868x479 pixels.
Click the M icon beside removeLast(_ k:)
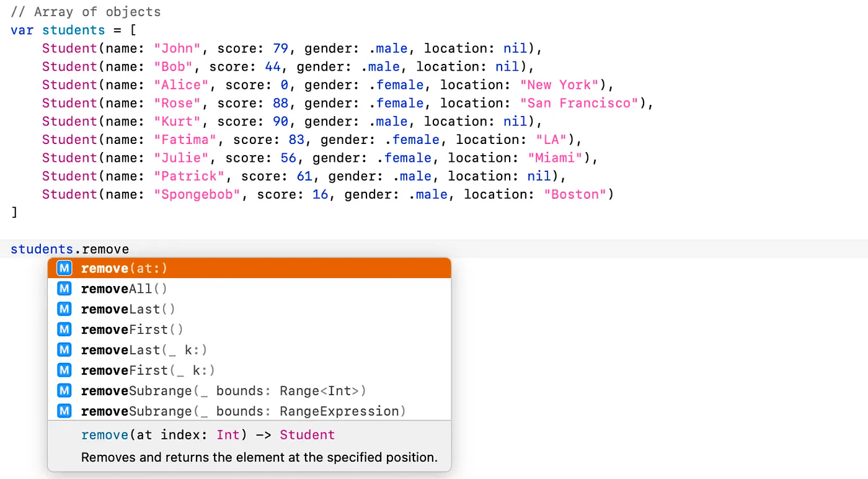tap(64, 350)
